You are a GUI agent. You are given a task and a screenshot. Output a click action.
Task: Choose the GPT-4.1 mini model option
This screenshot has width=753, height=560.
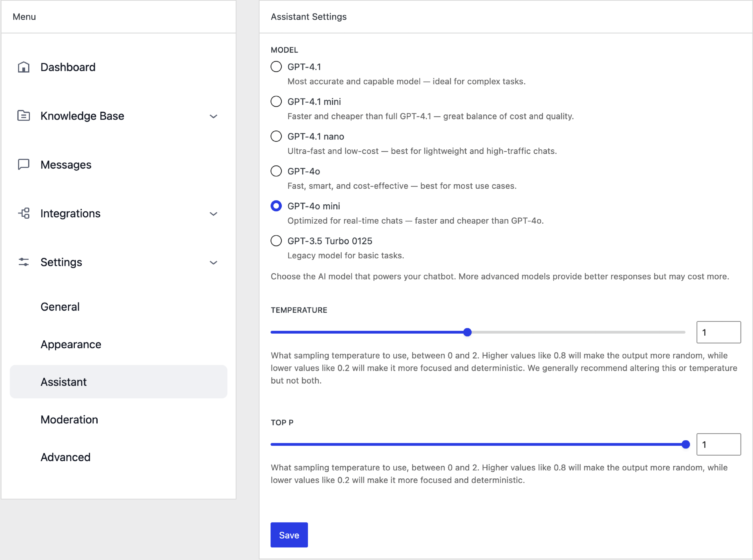pos(276,101)
